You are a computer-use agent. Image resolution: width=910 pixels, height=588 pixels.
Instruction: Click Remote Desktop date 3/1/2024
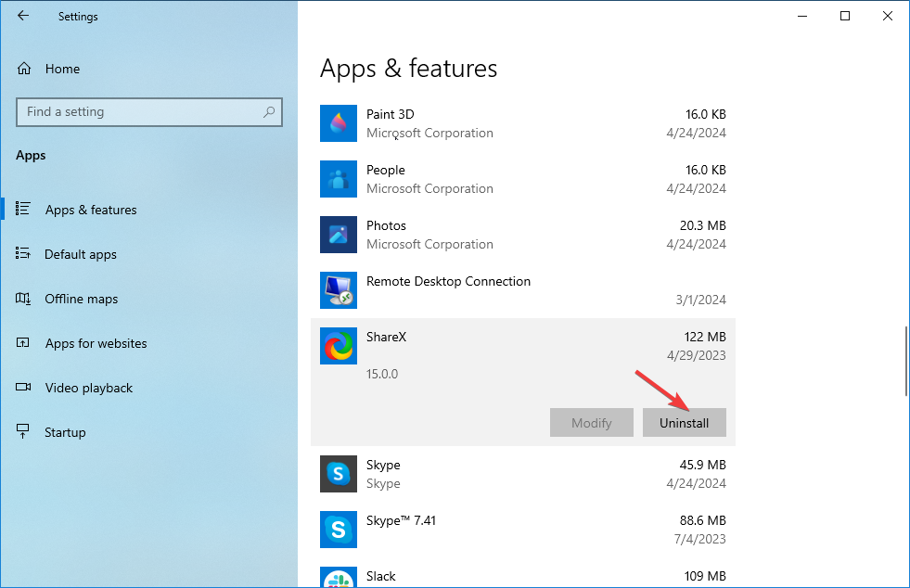700,300
